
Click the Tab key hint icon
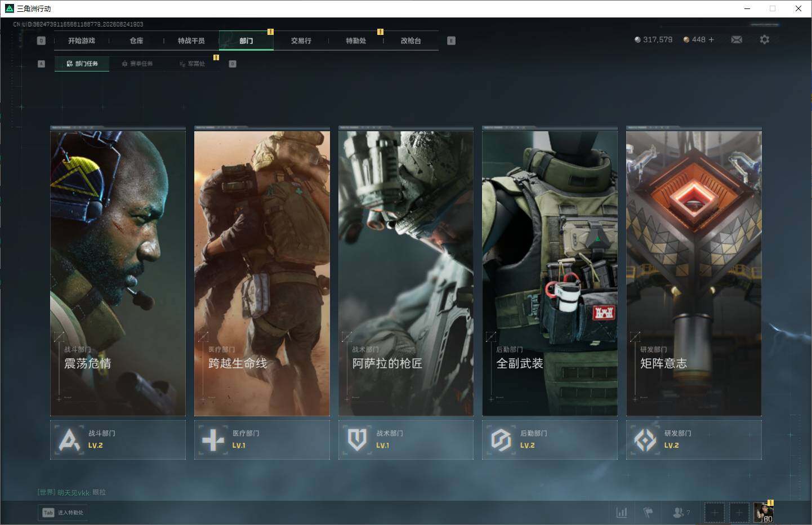point(48,513)
